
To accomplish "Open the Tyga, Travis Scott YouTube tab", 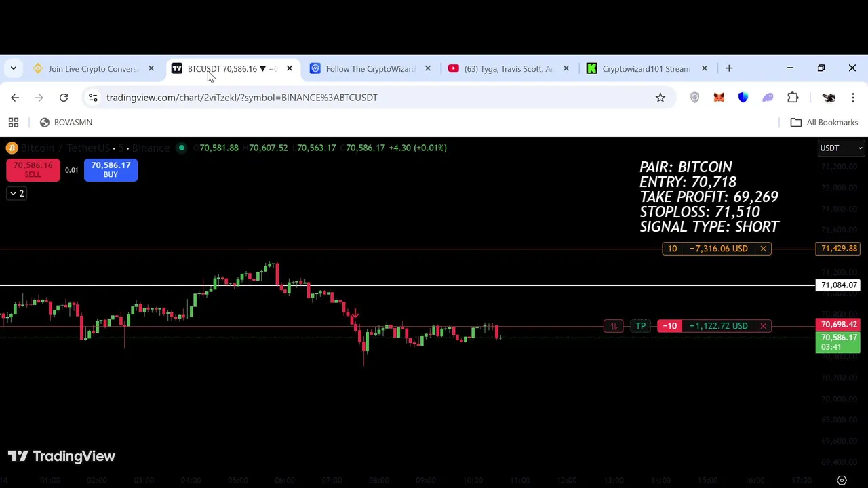I will (509, 68).
